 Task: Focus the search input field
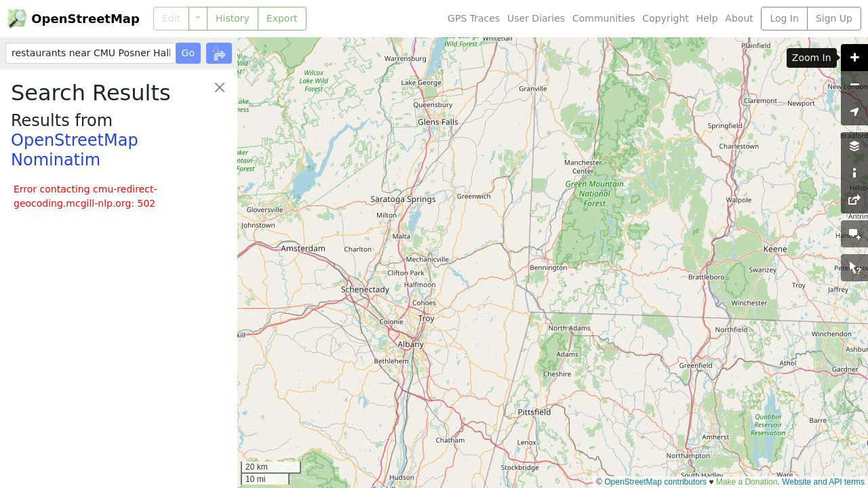(91, 53)
